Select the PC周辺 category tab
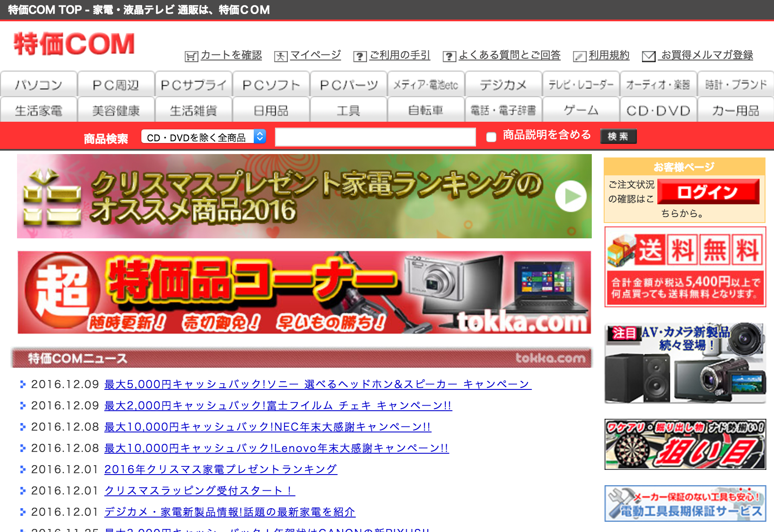 tap(116, 85)
